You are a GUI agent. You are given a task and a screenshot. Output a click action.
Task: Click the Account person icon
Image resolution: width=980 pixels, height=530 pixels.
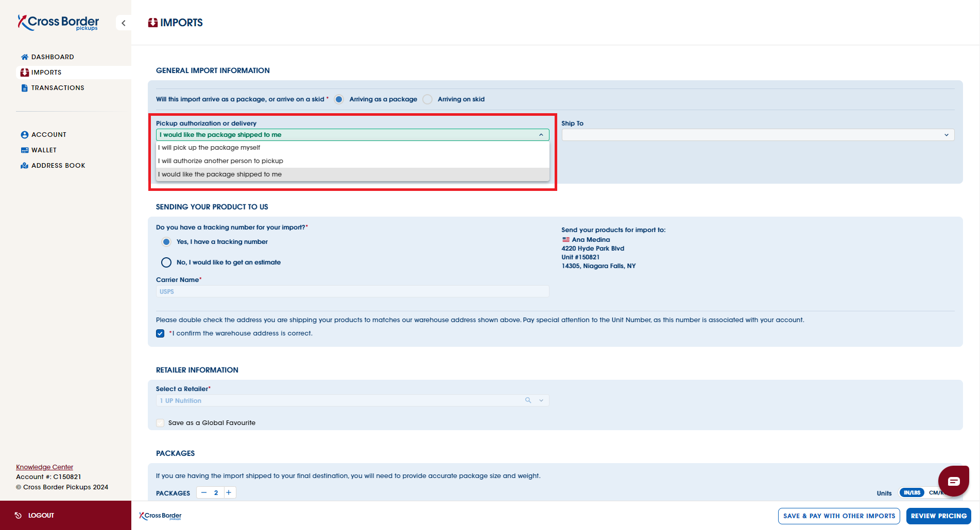point(25,135)
